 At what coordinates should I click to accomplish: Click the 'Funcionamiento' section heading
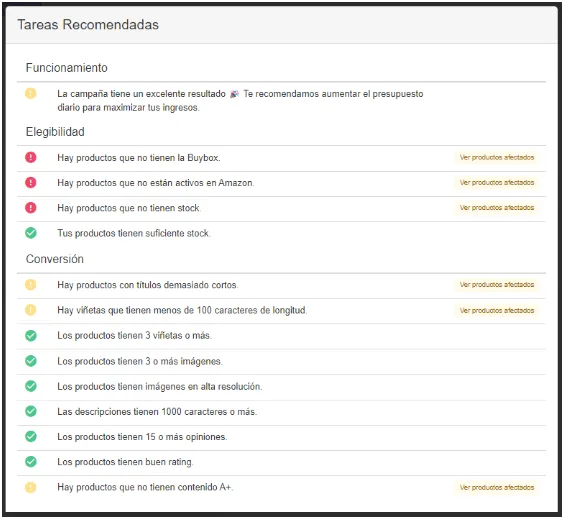tap(67, 68)
